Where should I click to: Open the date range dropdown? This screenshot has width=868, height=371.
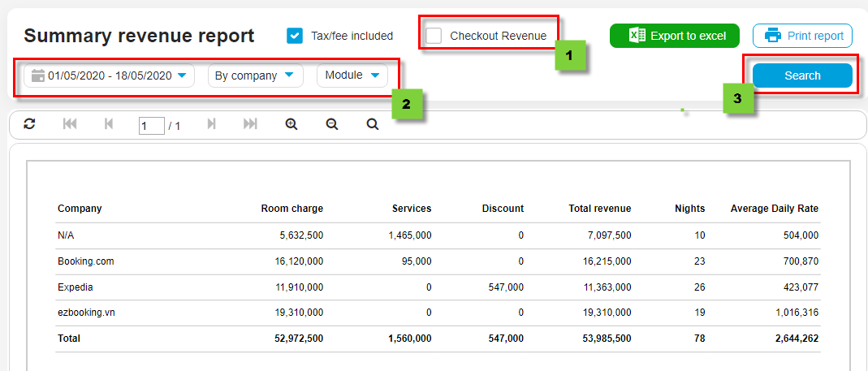coord(109,75)
